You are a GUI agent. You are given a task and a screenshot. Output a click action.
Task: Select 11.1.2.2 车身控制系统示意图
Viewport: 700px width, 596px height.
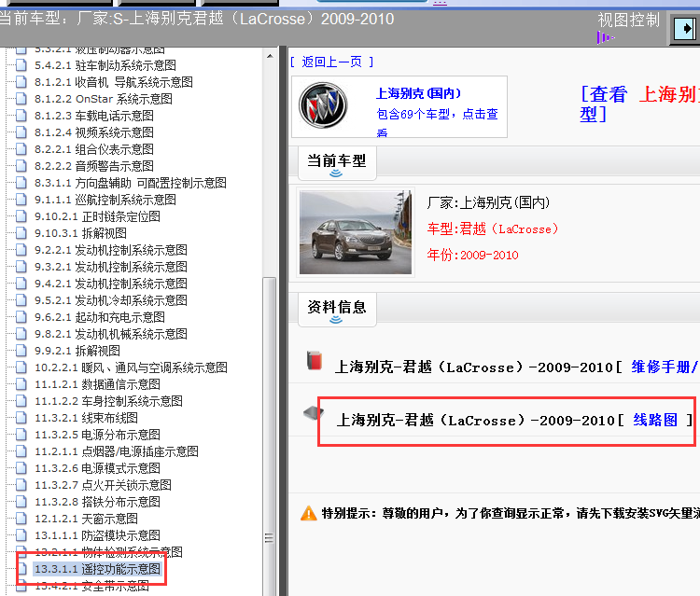click(x=108, y=401)
